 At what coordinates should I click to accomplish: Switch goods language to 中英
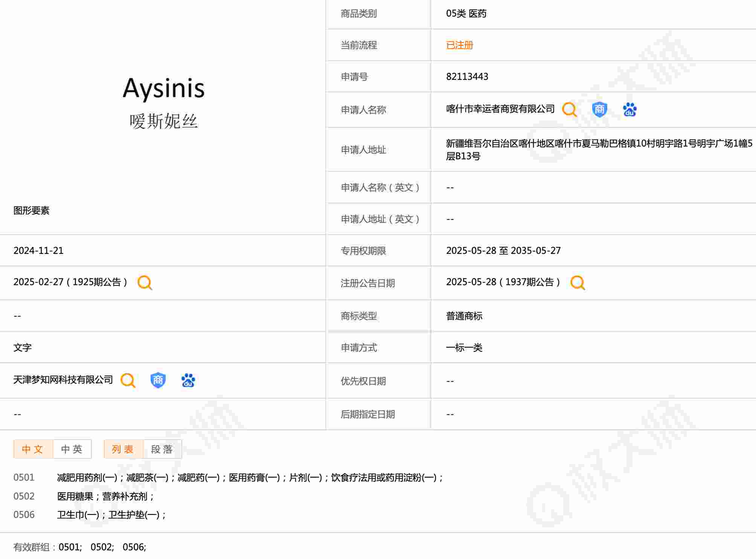pos(72,449)
